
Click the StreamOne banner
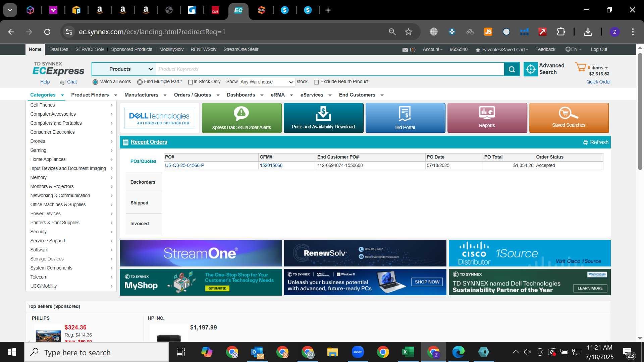[201, 253]
